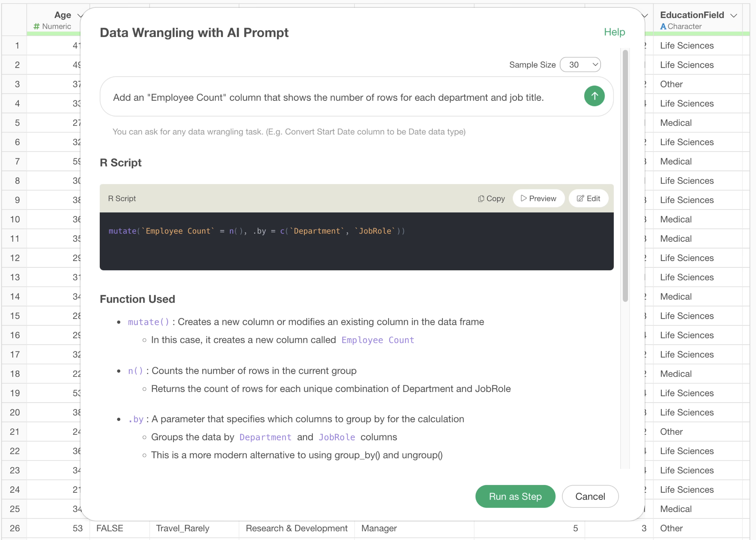Select the EducationField column header
Screen dimensions: 756x540
tap(692, 15)
